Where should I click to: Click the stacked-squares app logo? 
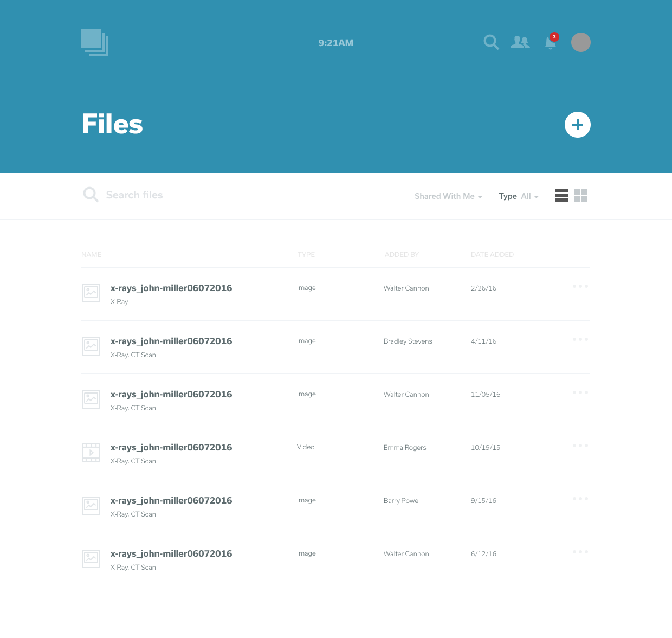(x=95, y=42)
